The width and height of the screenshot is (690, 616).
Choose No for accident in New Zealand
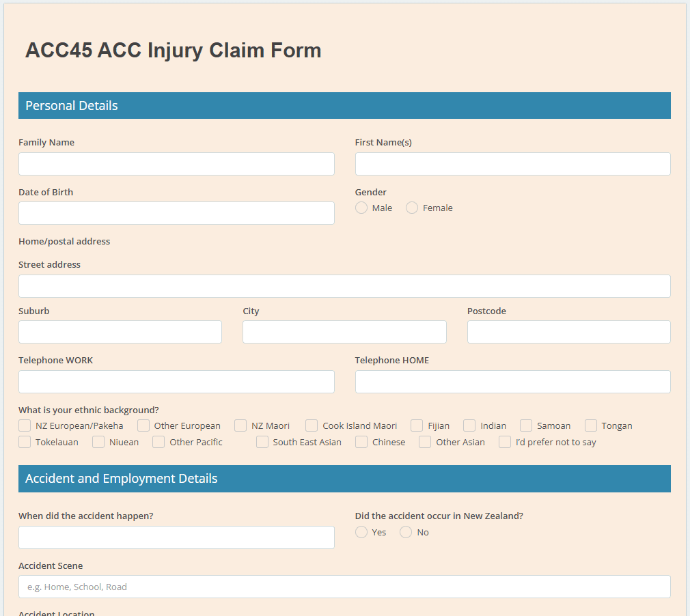pos(406,532)
